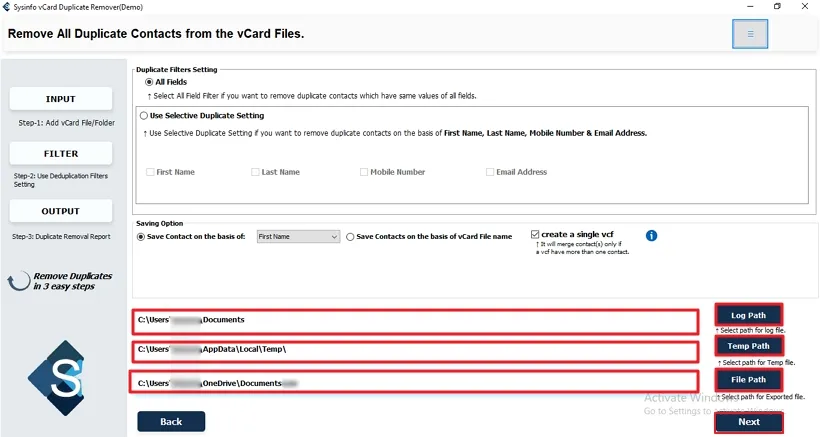Click the Select path for log file hint
820x437 pixels.
tap(750, 330)
